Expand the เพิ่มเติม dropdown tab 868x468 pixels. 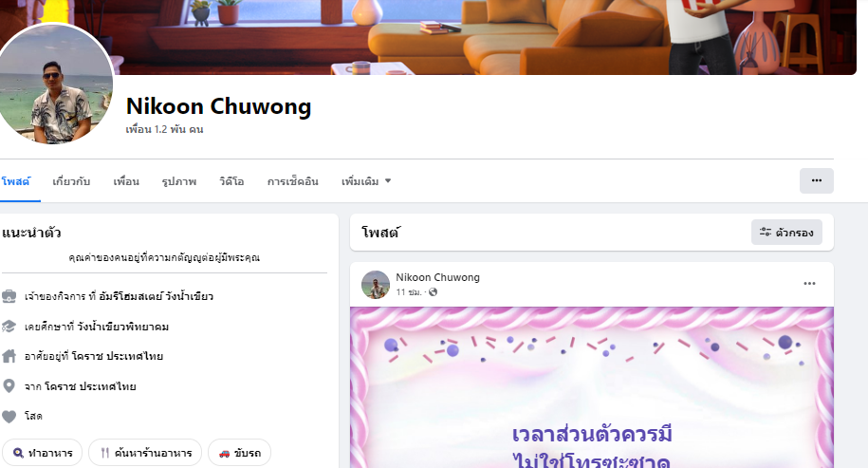point(366,181)
